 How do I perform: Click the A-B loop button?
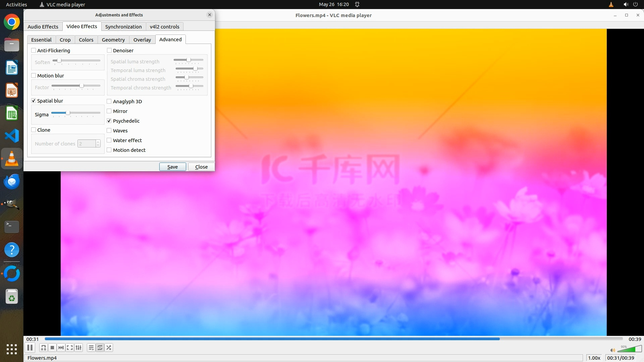43,348
